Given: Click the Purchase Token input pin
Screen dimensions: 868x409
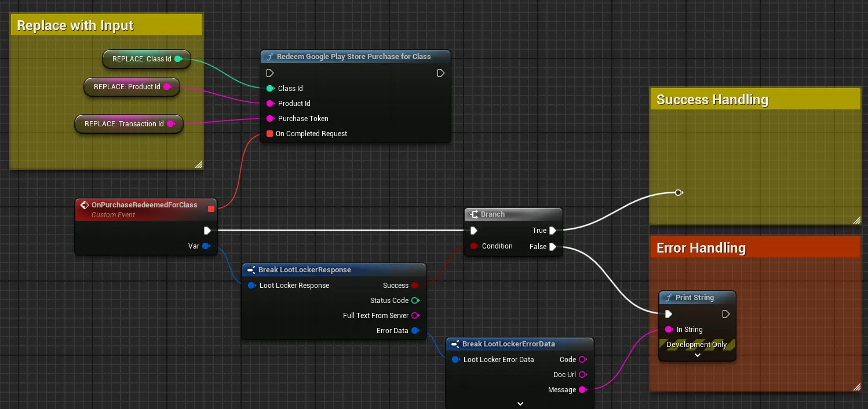Looking at the screenshot, I should click(270, 118).
